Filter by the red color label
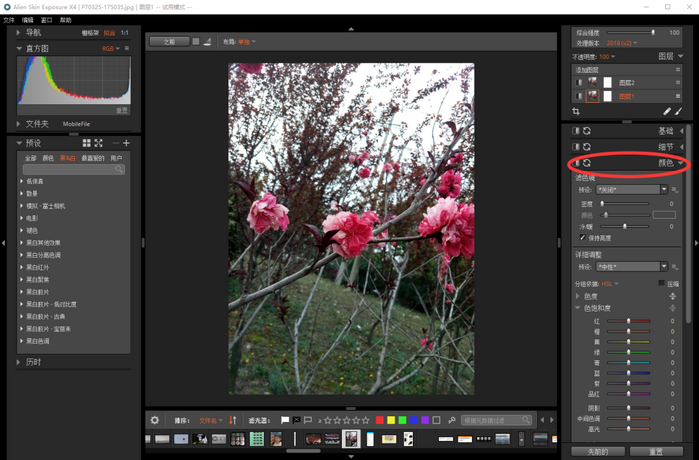Viewport: 699px width, 460px height. coord(379,420)
